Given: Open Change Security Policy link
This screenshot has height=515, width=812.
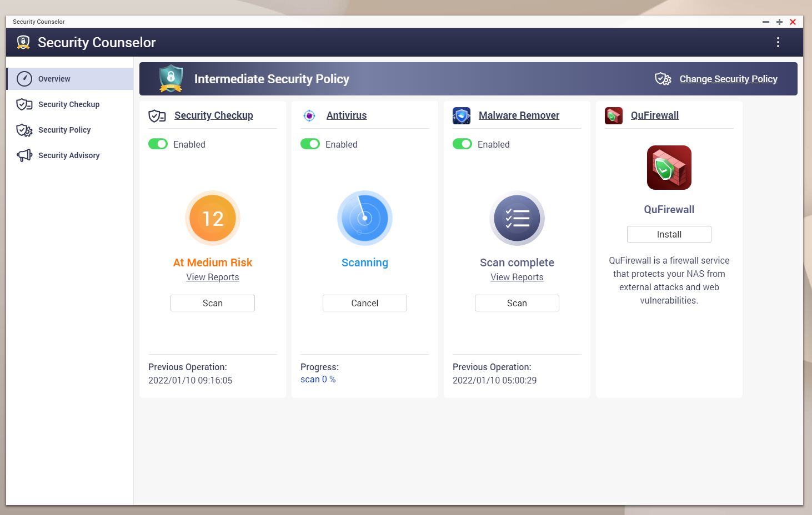Looking at the screenshot, I should (728, 79).
